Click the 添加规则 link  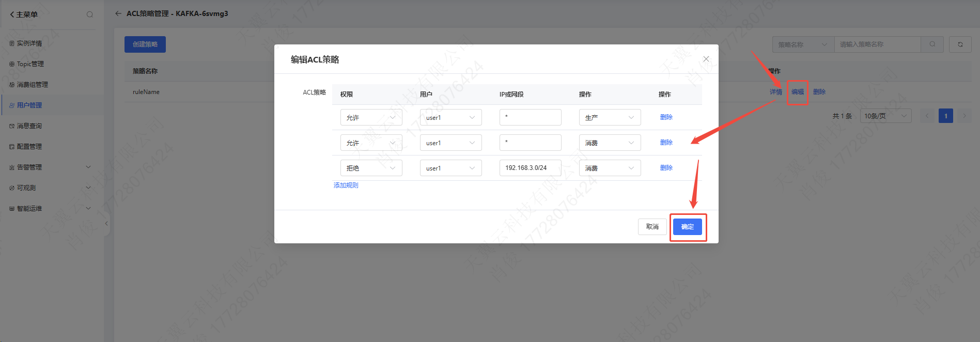(346, 185)
